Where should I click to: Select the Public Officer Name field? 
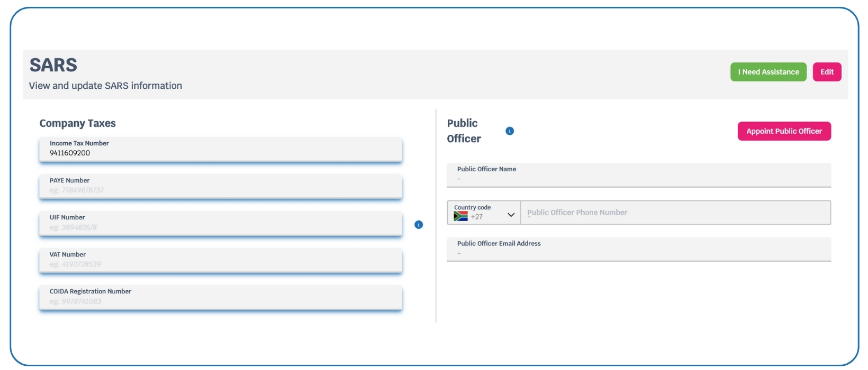tap(639, 175)
